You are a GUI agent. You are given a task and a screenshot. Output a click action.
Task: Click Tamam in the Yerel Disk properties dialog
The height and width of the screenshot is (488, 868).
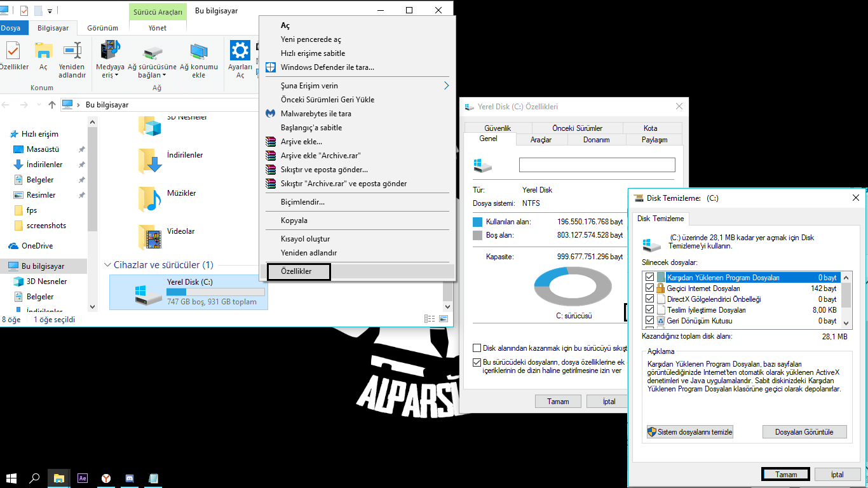tap(558, 402)
